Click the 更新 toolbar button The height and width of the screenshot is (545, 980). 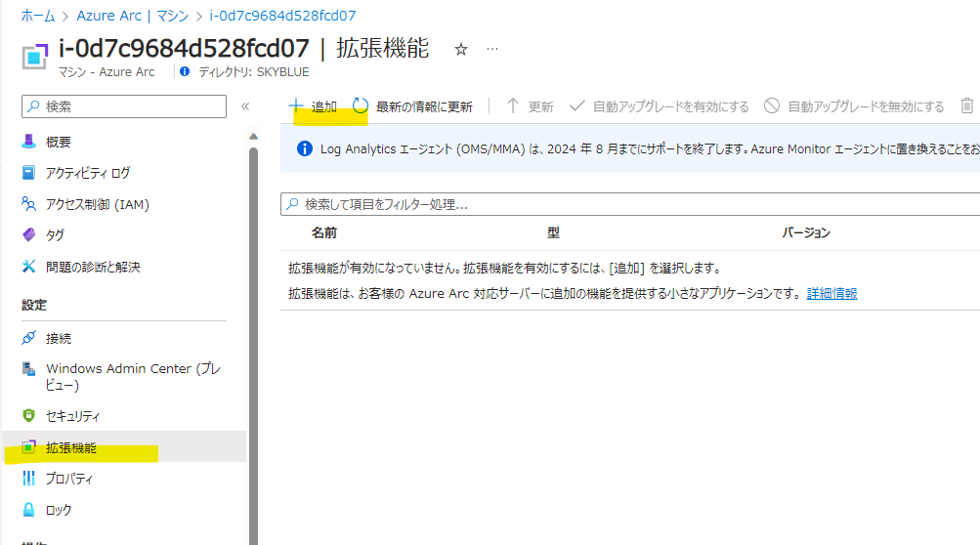(x=530, y=106)
